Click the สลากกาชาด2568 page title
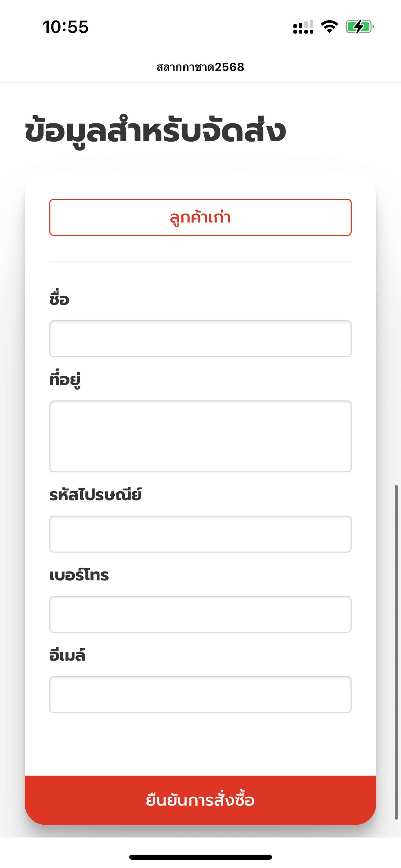 pyautogui.click(x=200, y=67)
